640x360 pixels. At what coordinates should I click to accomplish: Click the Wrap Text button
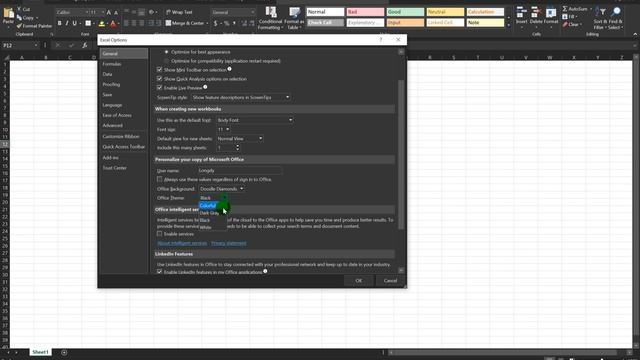(179, 12)
